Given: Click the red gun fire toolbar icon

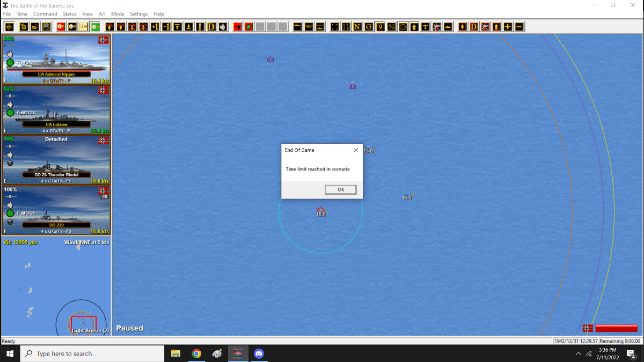Looking at the screenshot, I should tap(238, 27).
